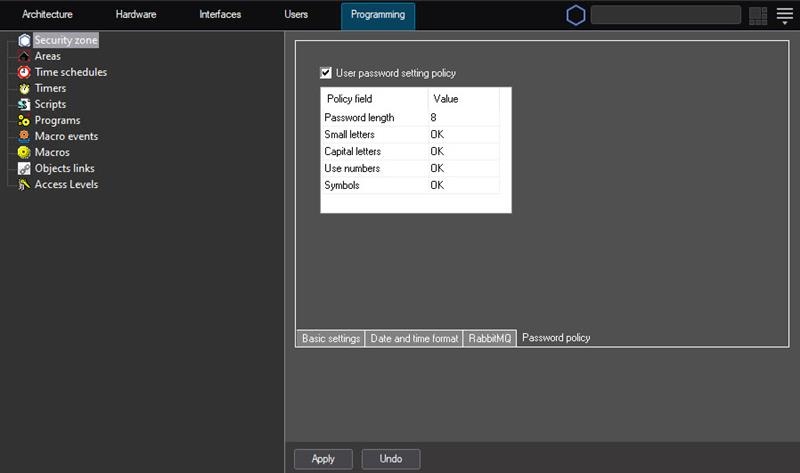Select Access Levels label in tree
This screenshot has width=800, height=473.
click(66, 184)
